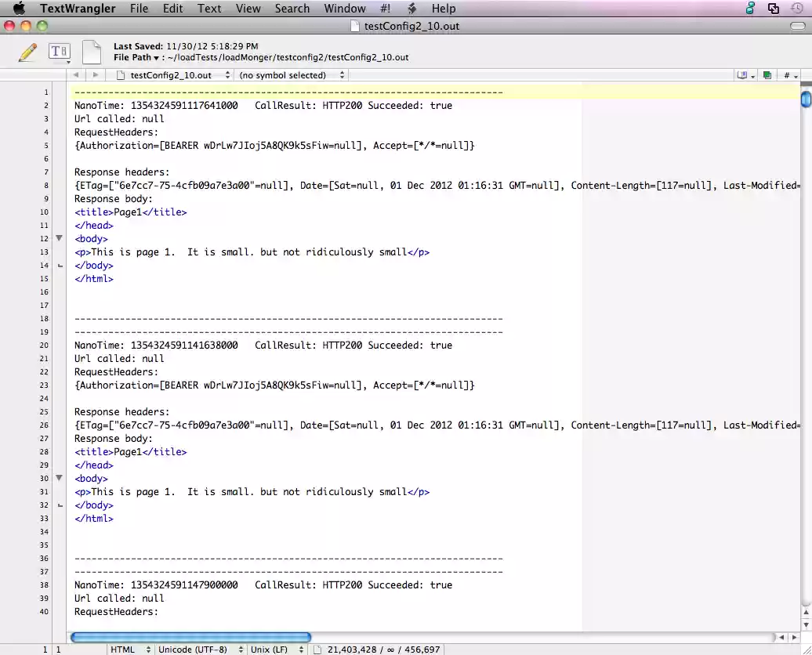The width and height of the screenshot is (812, 655).
Task: Change the Unix (LF) line endings popup
Action: pos(277,650)
